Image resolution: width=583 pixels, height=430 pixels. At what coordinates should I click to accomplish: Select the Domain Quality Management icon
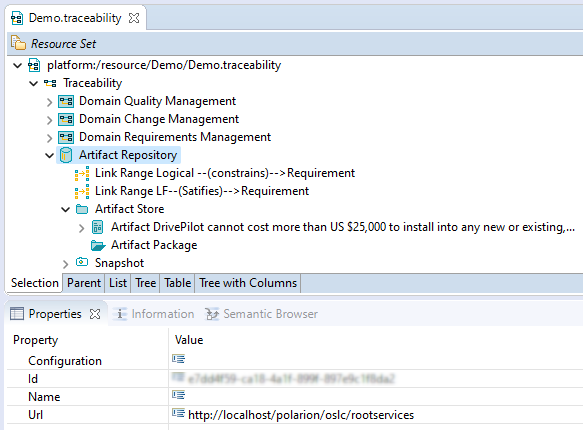(x=66, y=101)
